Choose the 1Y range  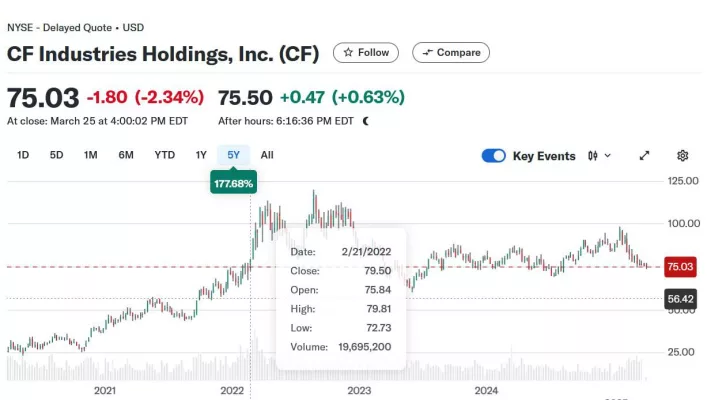[201, 155]
